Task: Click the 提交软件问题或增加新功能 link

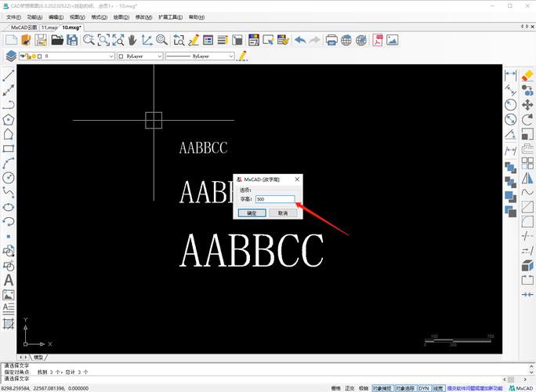Action: 475,387
